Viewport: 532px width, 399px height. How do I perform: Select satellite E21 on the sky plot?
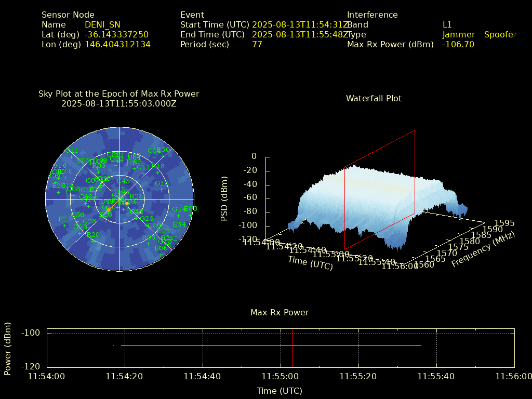pyautogui.click(x=65, y=225)
